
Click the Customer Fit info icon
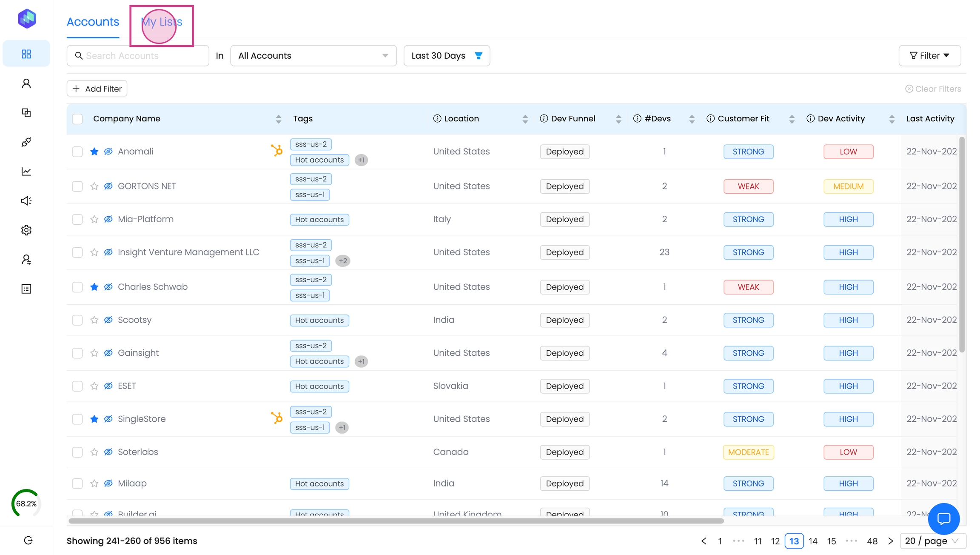pos(710,119)
